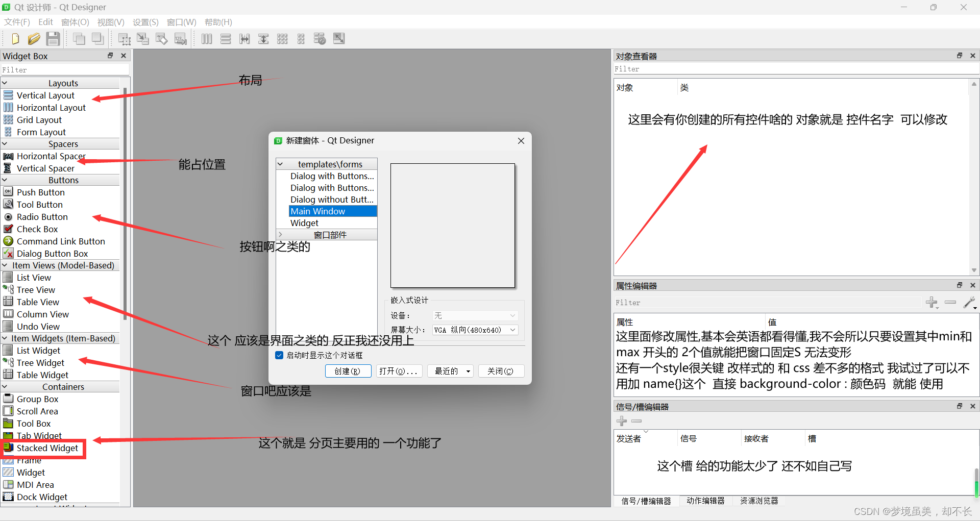The image size is (980, 521).
Task: Select the New Form toolbar icon
Action: tap(15, 38)
